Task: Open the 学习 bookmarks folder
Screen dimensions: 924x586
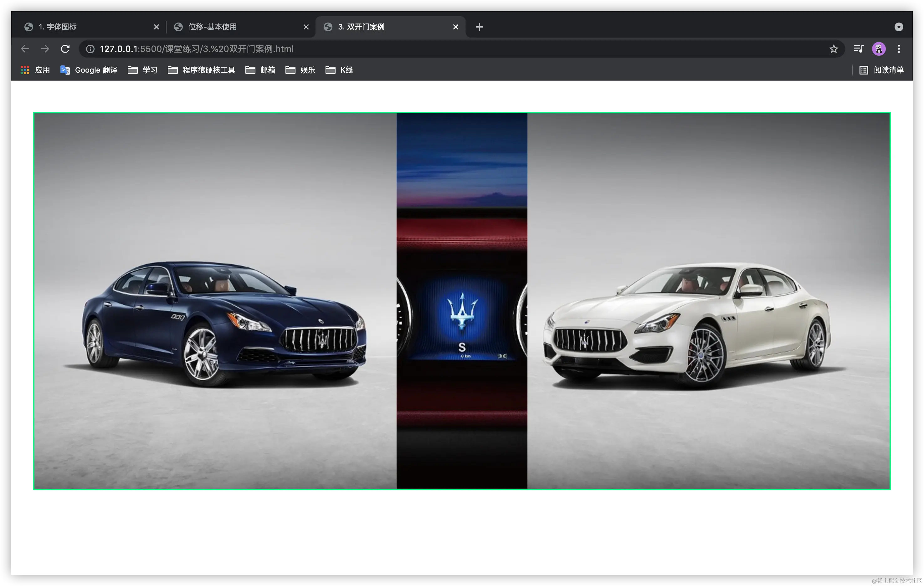Action: click(x=142, y=70)
